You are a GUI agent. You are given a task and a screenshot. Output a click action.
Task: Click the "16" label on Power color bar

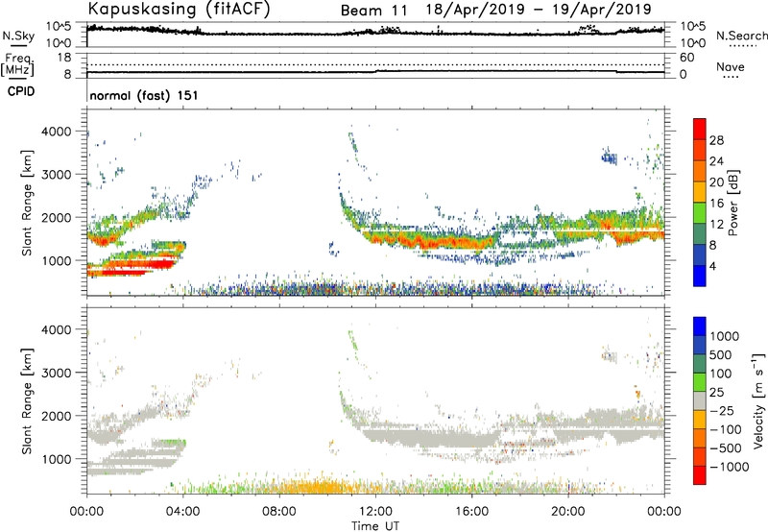pyautogui.click(x=716, y=204)
